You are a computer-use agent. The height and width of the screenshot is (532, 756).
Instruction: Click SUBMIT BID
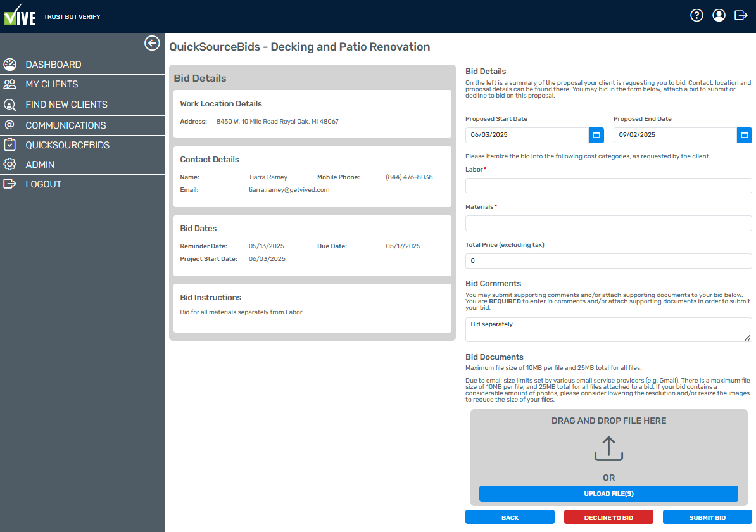(x=707, y=517)
